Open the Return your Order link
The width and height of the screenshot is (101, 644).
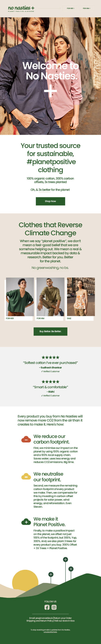coord(63,618)
